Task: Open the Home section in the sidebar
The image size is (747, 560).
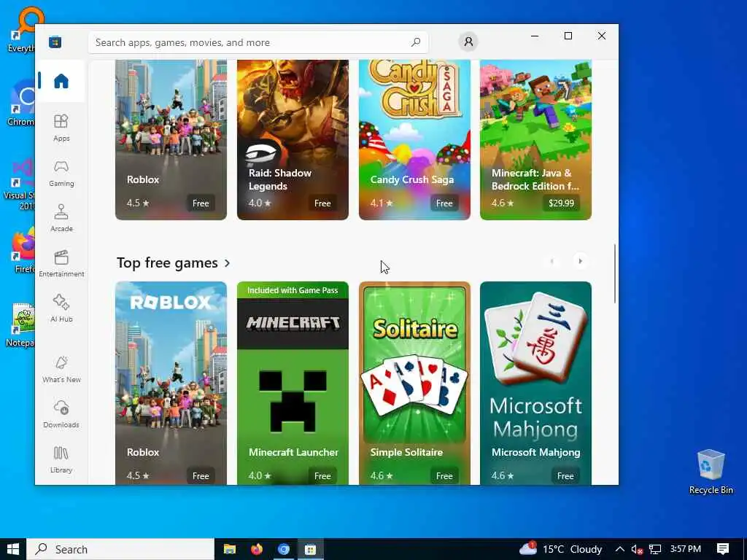Action: click(61, 81)
